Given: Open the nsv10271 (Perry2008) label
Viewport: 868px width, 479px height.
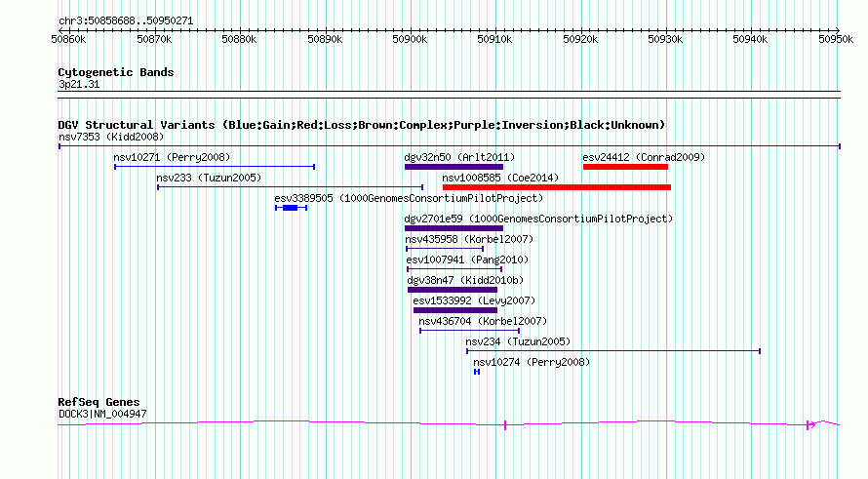Looking at the screenshot, I should point(172,157).
